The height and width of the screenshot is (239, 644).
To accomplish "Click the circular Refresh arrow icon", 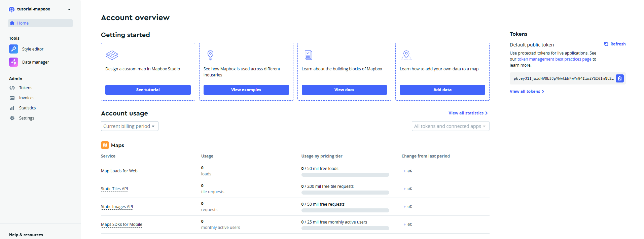I will point(606,44).
